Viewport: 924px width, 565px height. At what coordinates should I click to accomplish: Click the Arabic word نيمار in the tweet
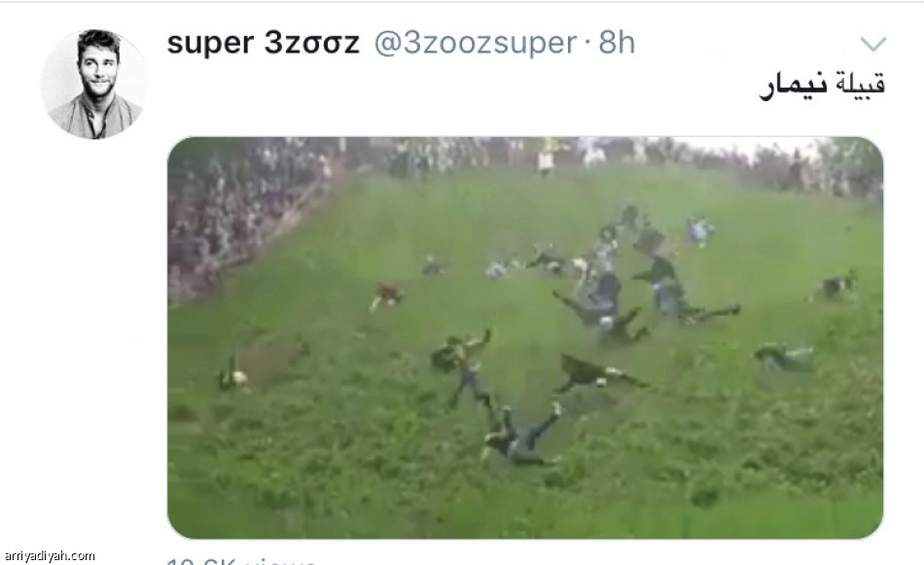click(793, 86)
